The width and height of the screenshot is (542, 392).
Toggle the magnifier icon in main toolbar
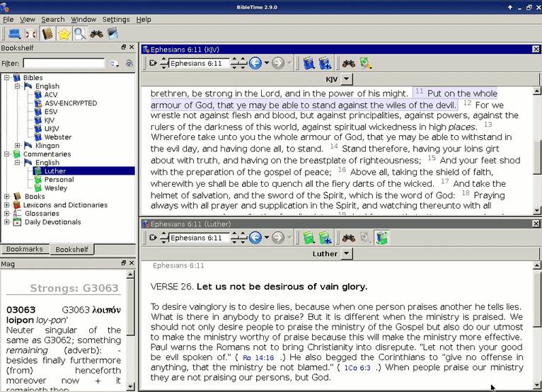pyautogui.click(x=80, y=33)
